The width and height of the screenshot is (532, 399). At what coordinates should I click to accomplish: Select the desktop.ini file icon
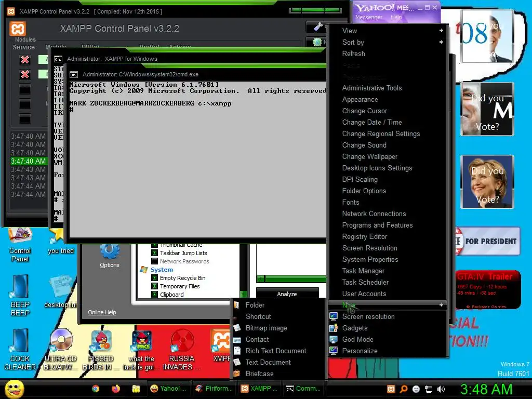[60, 292]
